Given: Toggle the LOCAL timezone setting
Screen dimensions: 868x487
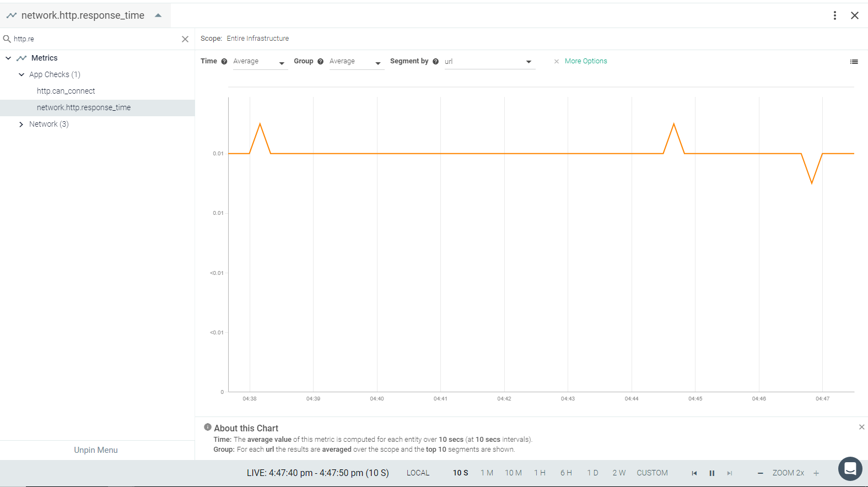Looking at the screenshot, I should [x=418, y=473].
